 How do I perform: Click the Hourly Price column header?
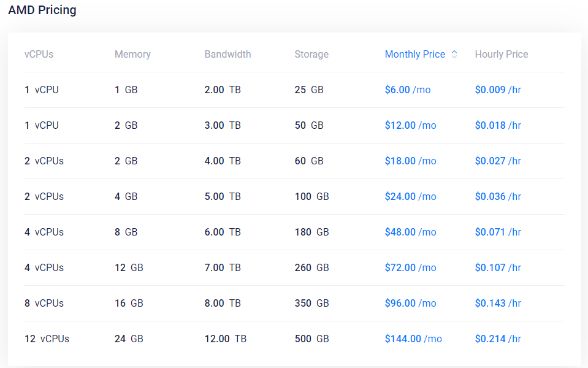click(x=502, y=55)
